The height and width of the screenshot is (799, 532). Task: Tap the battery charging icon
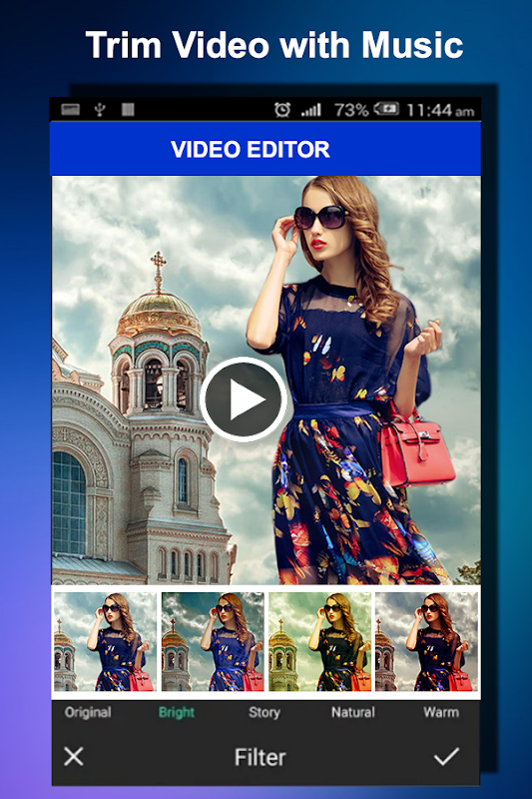pyautogui.click(x=386, y=109)
